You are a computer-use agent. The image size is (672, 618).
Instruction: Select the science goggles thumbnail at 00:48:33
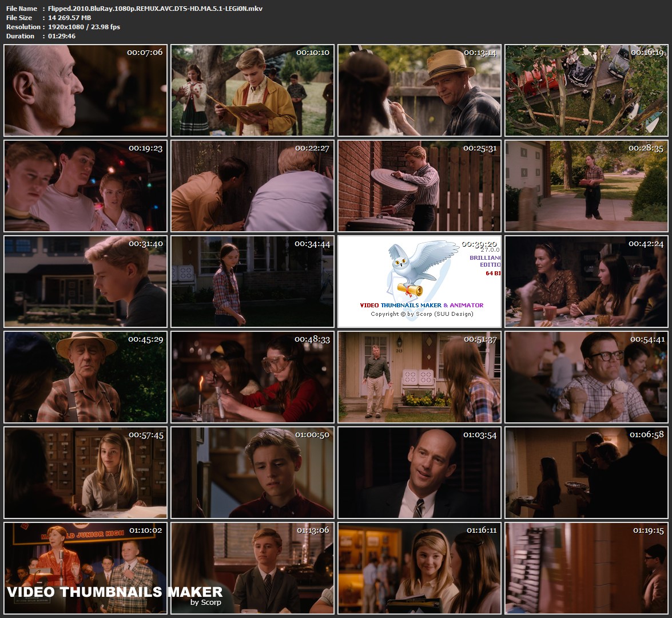coord(252,377)
